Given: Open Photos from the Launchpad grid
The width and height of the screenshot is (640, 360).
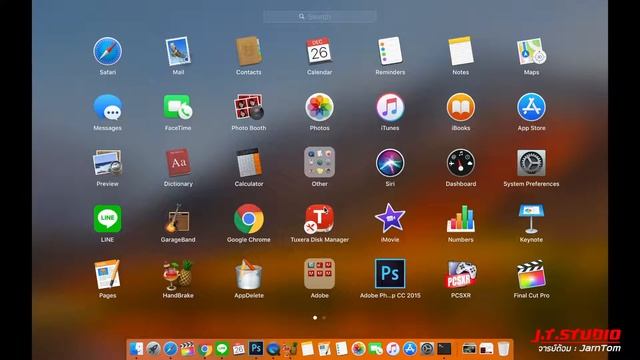Looking at the screenshot, I should tap(319, 107).
